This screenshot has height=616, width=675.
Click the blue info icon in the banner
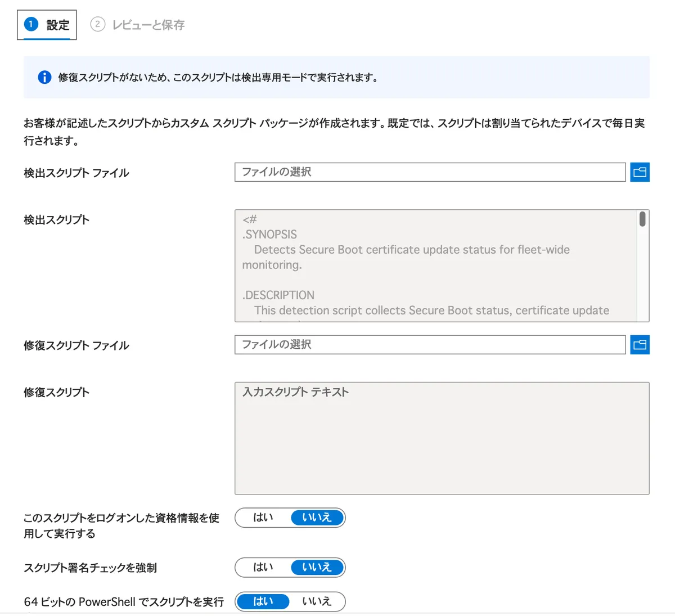click(44, 78)
